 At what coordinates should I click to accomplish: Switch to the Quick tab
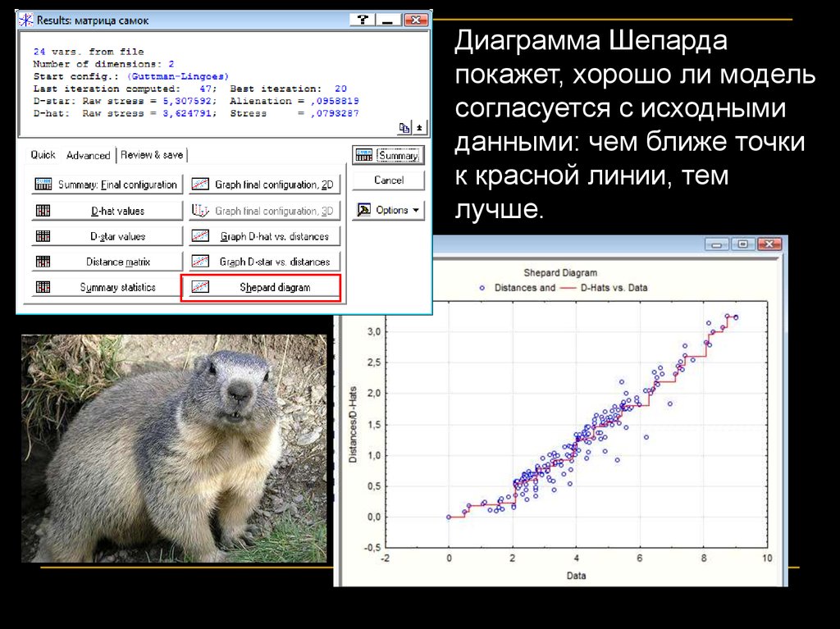point(43,155)
